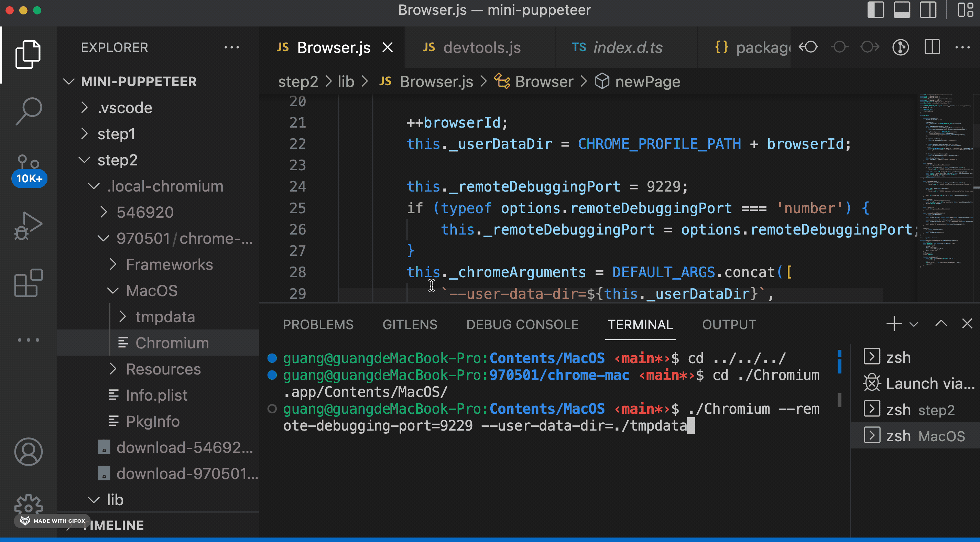This screenshot has width=980, height=542.
Task: Switch to the devtools.js editor tab
Action: [x=481, y=47]
